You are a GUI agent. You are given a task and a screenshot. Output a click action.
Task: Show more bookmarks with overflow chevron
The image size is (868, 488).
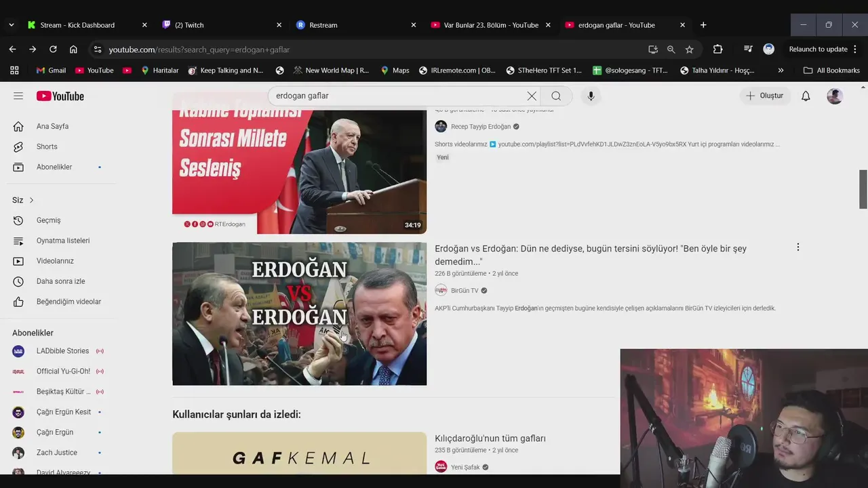coord(781,70)
